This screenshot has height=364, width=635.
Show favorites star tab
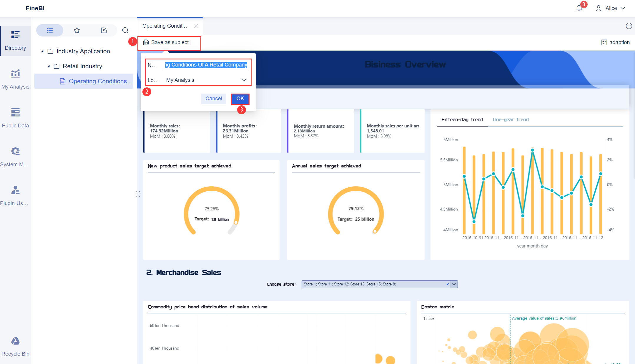[x=77, y=30]
